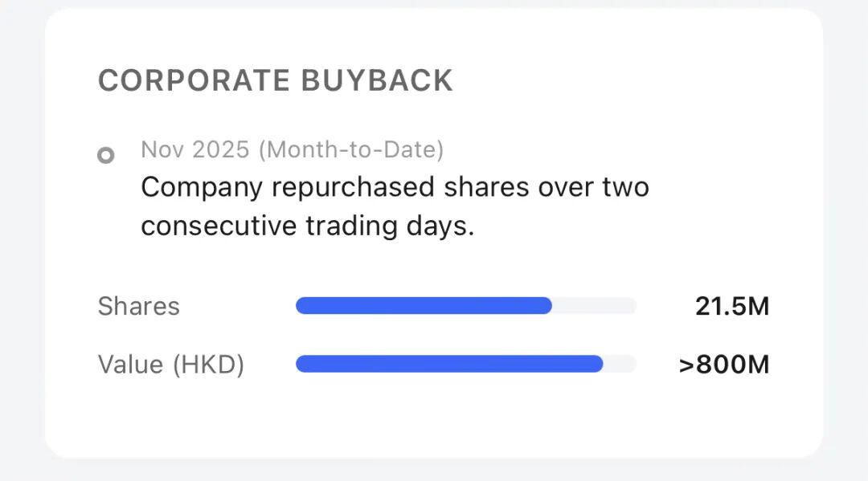The image size is (868, 481).
Task: Click the HKD currency text in Value label
Action: [x=207, y=365]
